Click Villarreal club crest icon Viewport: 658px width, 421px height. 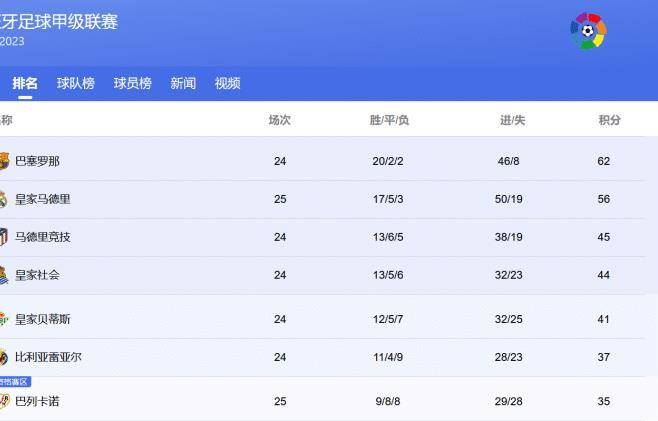click(x=3, y=357)
